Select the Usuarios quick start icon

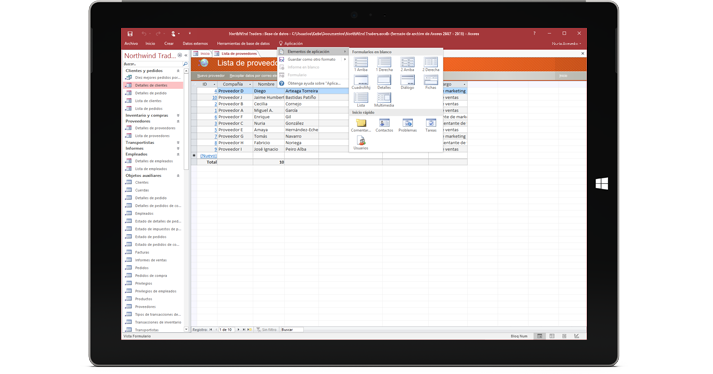pos(361,143)
